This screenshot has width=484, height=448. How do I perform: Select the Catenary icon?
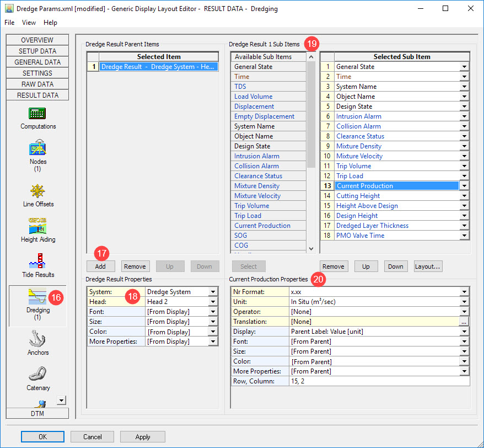(37, 375)
